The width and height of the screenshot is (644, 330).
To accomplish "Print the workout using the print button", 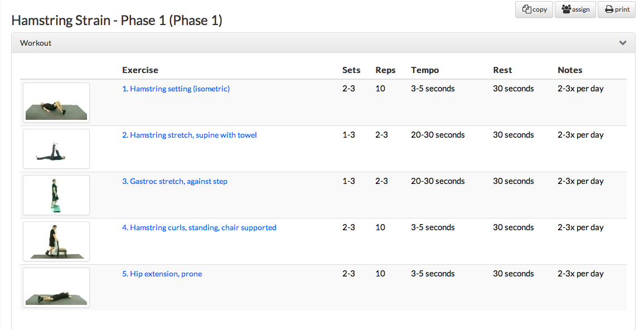I will coord(617,9).
